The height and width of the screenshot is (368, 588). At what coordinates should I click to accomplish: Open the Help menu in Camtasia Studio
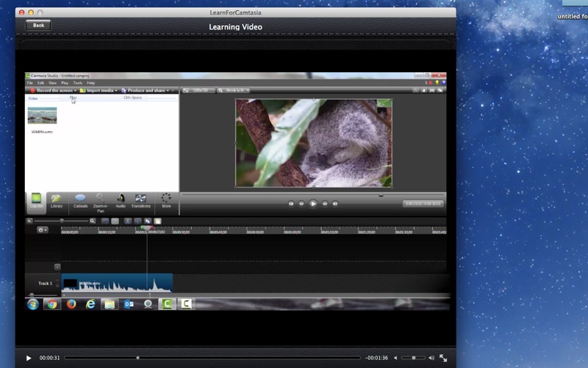click(90, 83)
